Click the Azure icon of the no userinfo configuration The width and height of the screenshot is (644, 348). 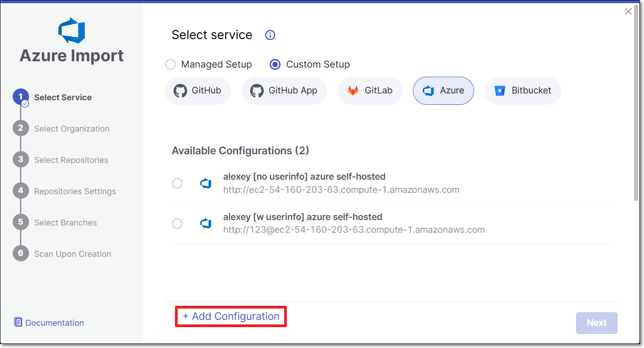click(206, 183)
